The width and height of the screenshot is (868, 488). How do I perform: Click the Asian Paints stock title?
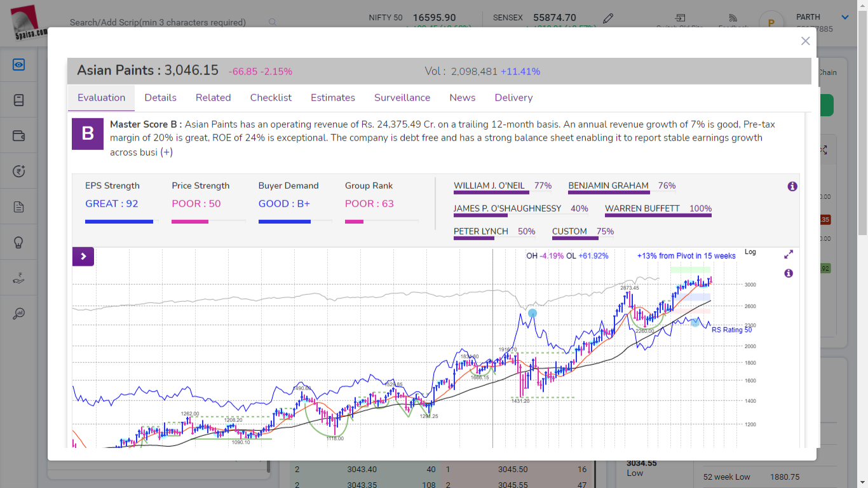pos(115,71)
